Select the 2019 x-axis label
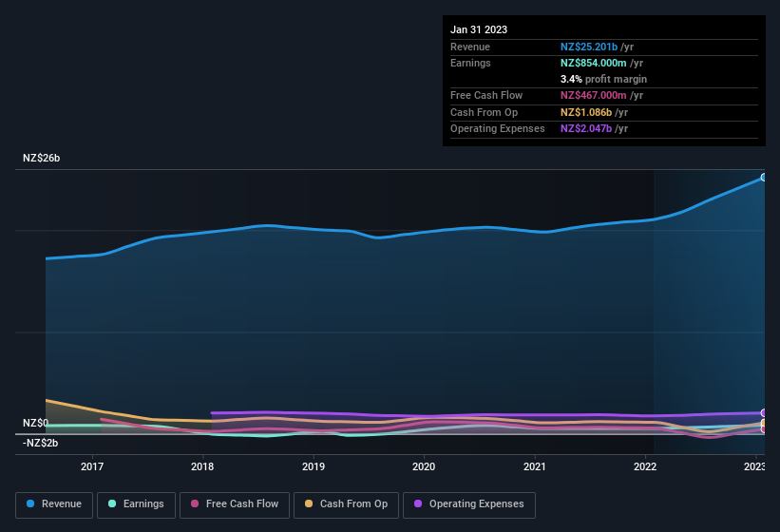The height and width of the screenshot is (532, 780). (314, 466)
